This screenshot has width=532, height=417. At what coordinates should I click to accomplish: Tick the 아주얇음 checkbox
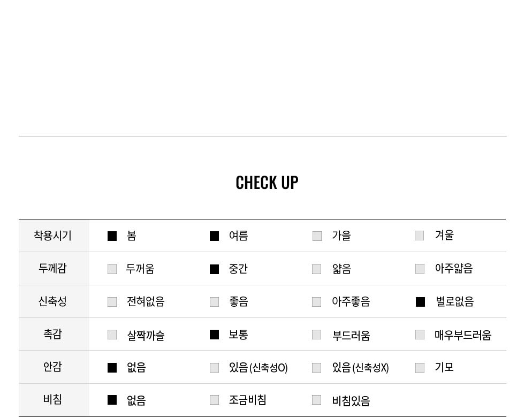[x=420, y=269]
